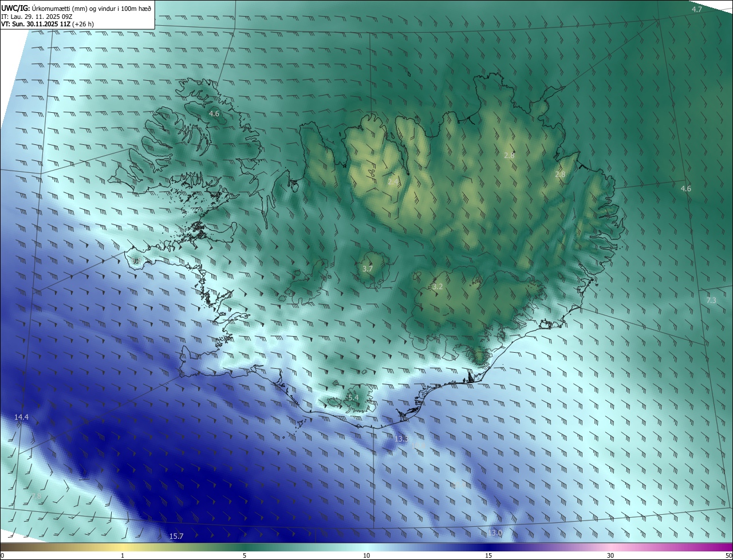The width and height of the screenshot is (733, 560).
Task: Click the 13.3 value label
Action: [x=401, y=439]
